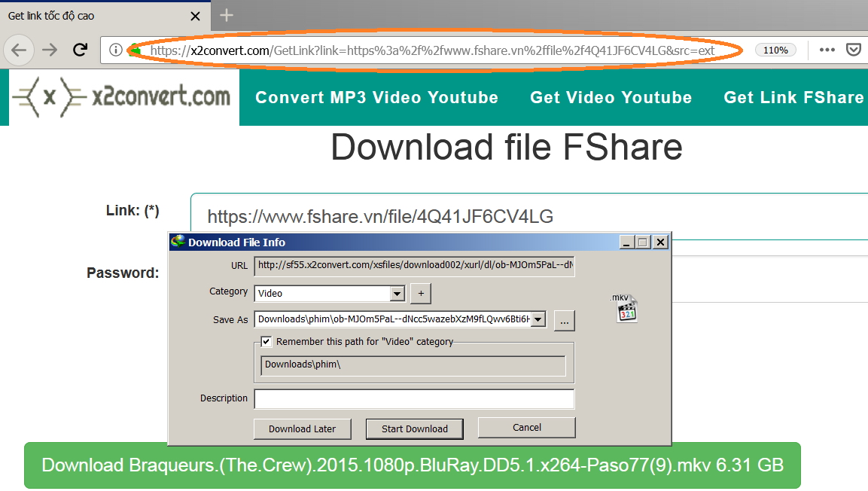Browse for save location with ellipsis button
This screenshot has width=868, height=491.
564,321
